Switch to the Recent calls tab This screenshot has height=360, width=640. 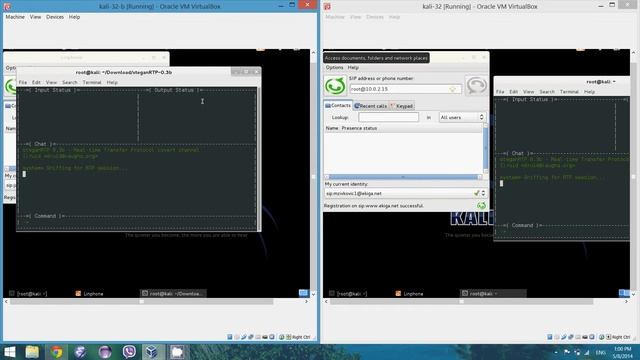(x=371, y=106)
